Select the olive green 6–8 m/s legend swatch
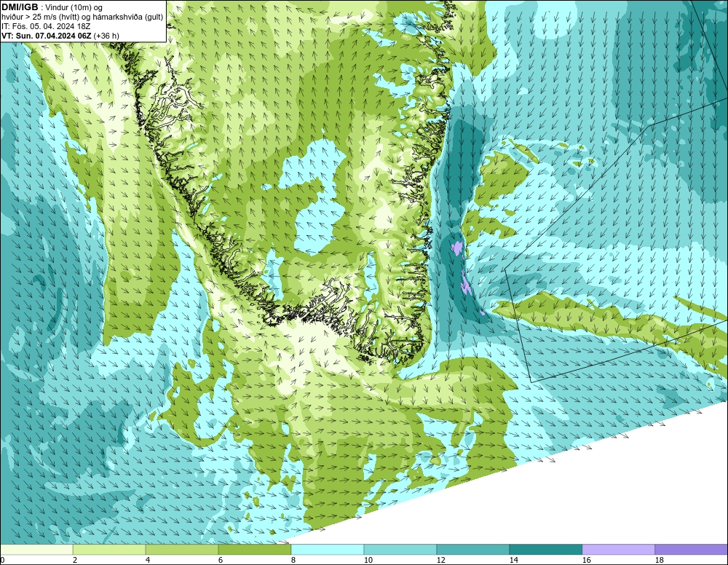 pos(255,550)
